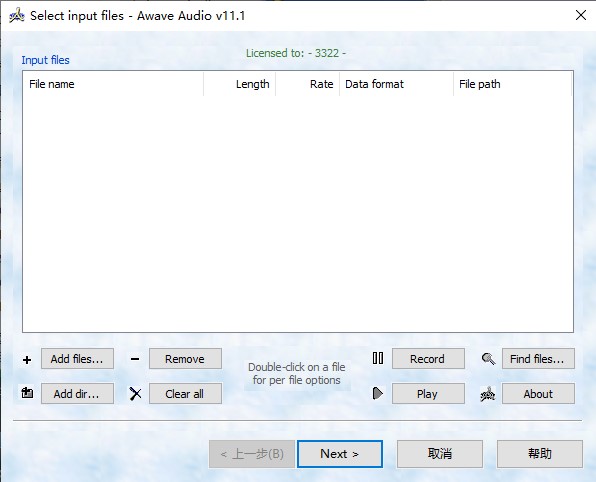596x482 pixels.
Task: Play the selected file
Action: [x=428, y=393]
